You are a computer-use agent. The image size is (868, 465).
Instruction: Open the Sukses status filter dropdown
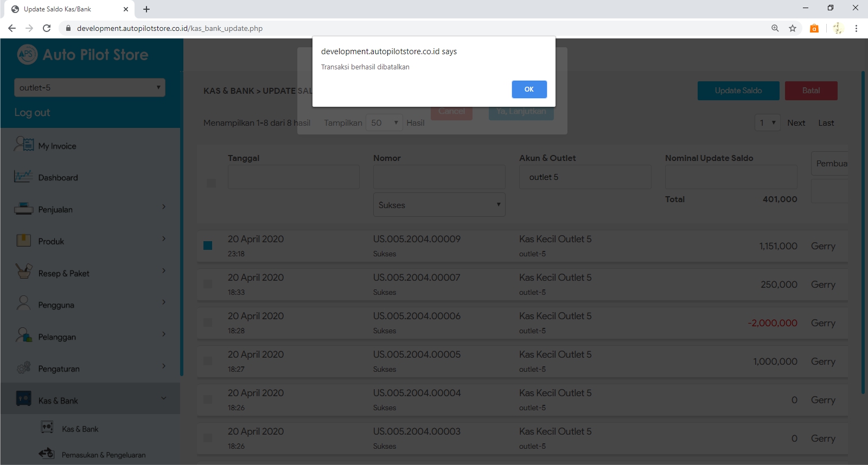pos(439,205)
